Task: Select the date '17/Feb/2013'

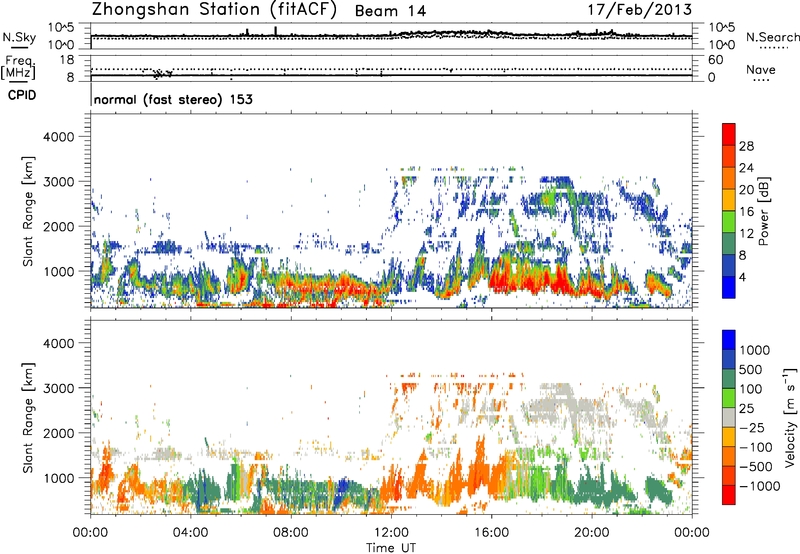Action: 640,9
